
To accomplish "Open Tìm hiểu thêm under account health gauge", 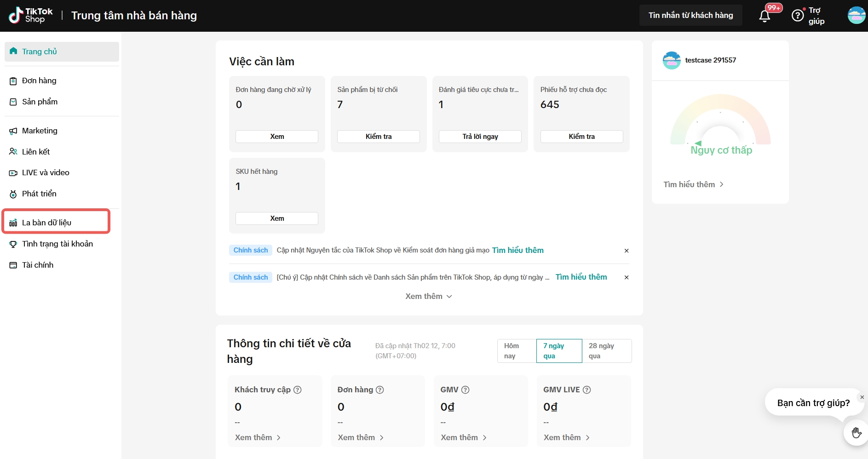I will [x=693, y=184].
